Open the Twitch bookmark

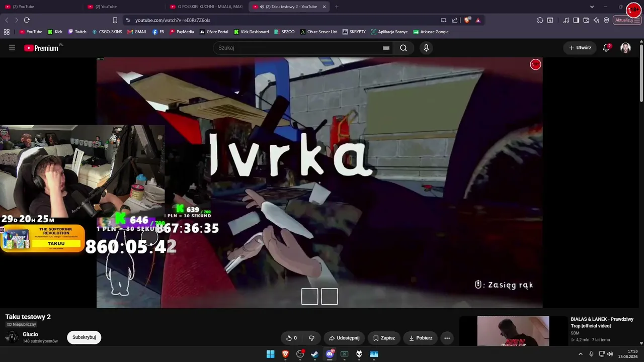(x=77, y=32)
